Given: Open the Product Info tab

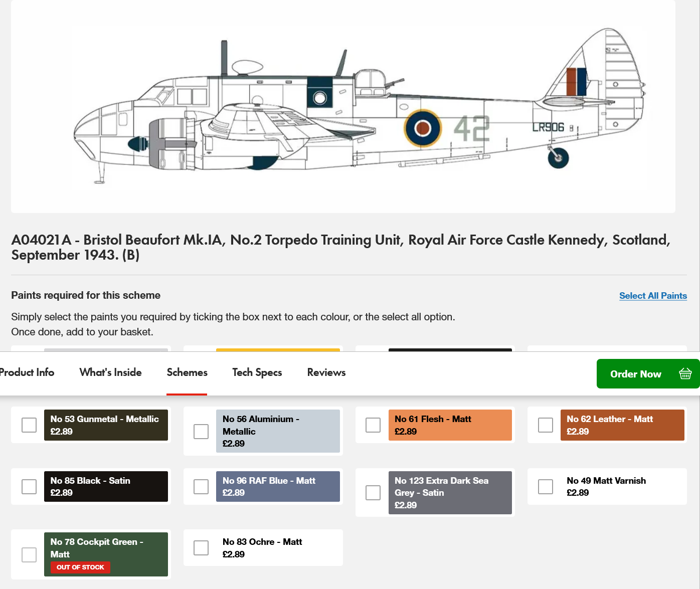Looking at the screenshot, I should pyautogui.click(x=27, y=372).
